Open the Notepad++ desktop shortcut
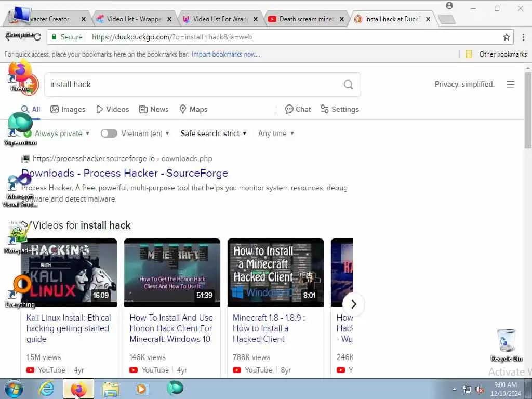 click(x=19, y=237)
